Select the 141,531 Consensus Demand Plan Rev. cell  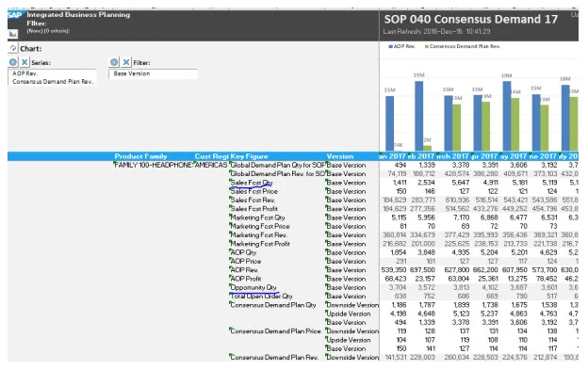[x=396, y=357]
